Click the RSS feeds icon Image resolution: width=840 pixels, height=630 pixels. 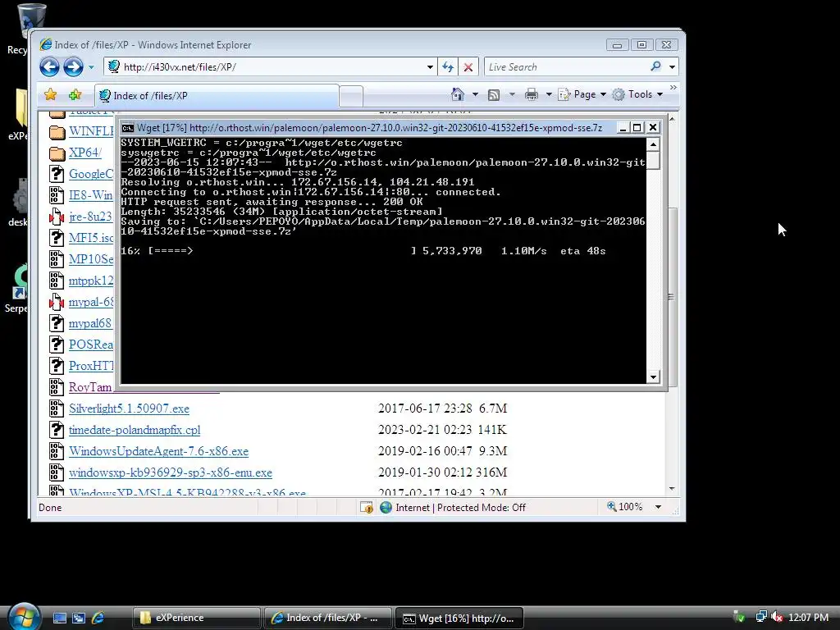(x=493, y=95)
